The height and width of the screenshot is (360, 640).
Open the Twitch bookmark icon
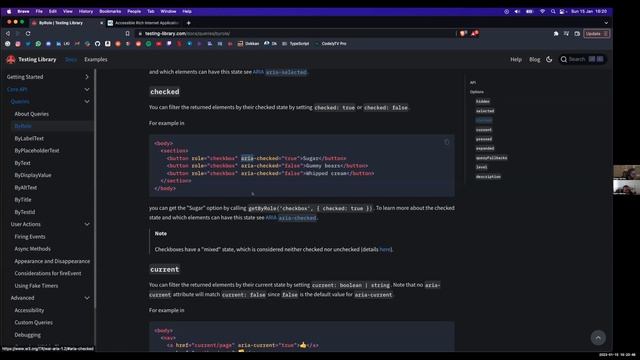click(x=169, y=44)
